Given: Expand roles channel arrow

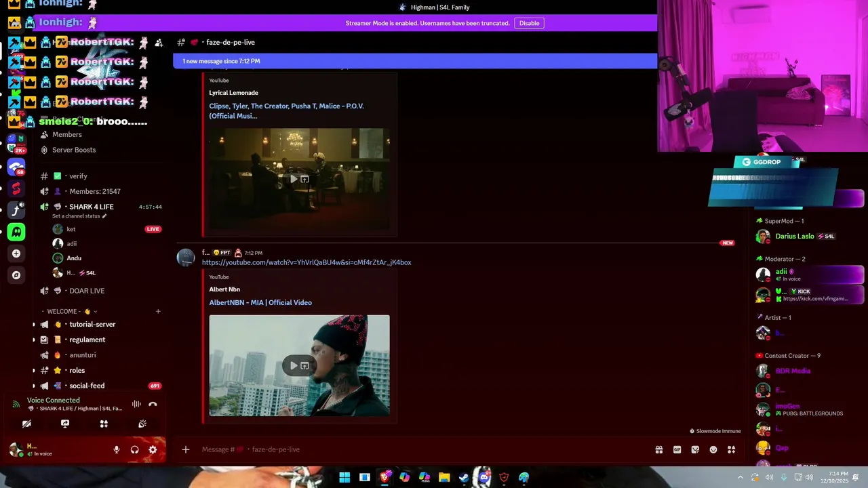Looking at the screenshot, I should click(34, 371).
